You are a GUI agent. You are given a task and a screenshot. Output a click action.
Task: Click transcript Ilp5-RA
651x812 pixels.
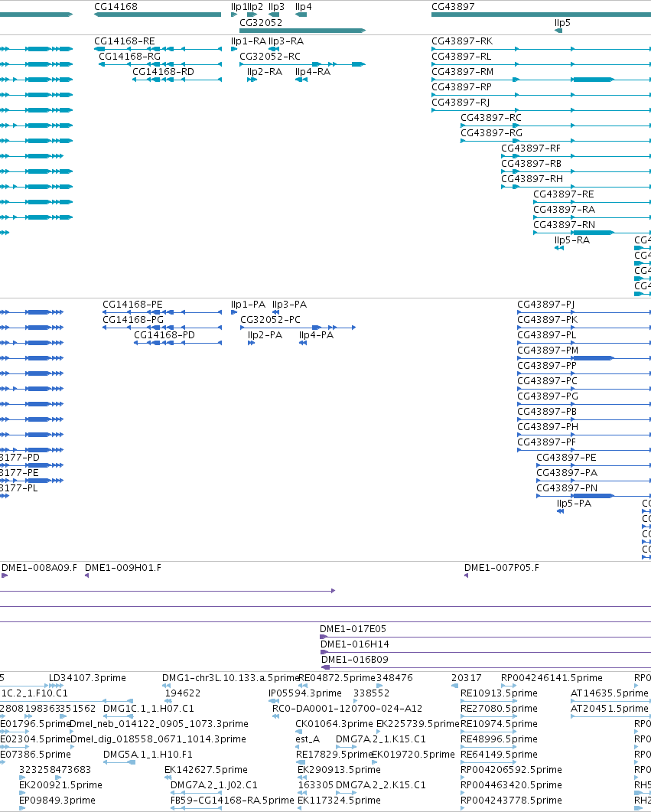point(572,240)
